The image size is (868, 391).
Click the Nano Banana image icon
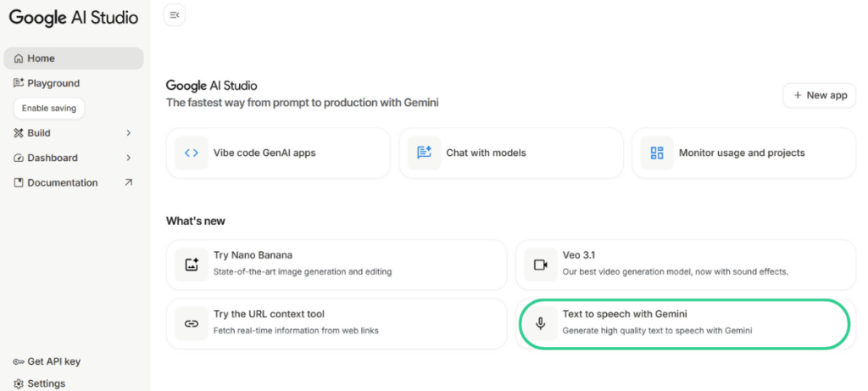point(192,265)
